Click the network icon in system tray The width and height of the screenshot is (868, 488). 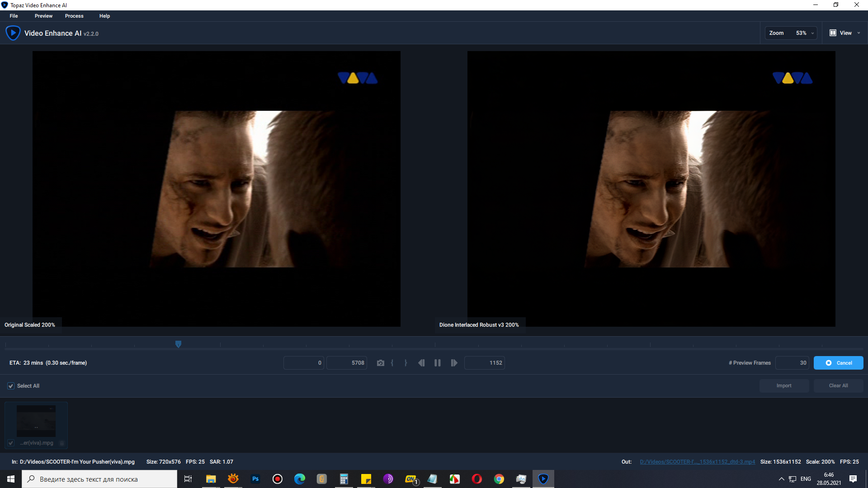[793, 479]
